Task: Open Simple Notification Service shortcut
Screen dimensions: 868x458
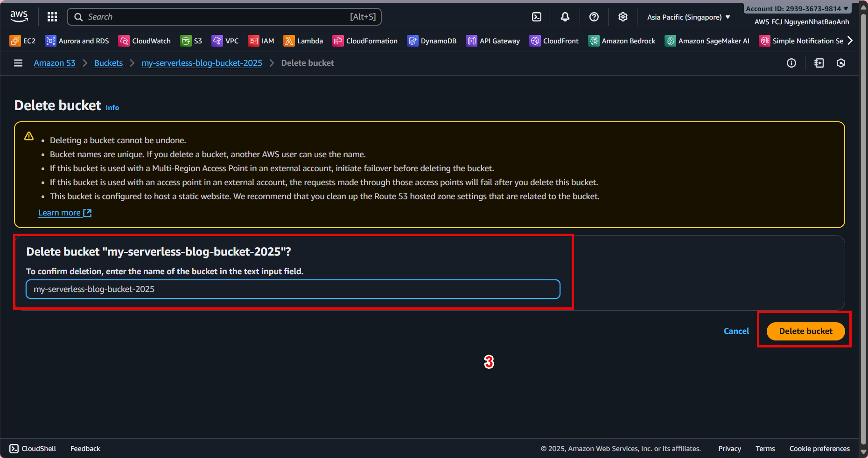Action: (x=801, y=41)
